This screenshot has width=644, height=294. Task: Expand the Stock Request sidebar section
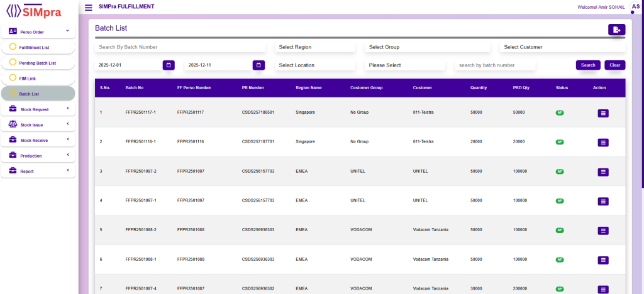pos(38,109)
